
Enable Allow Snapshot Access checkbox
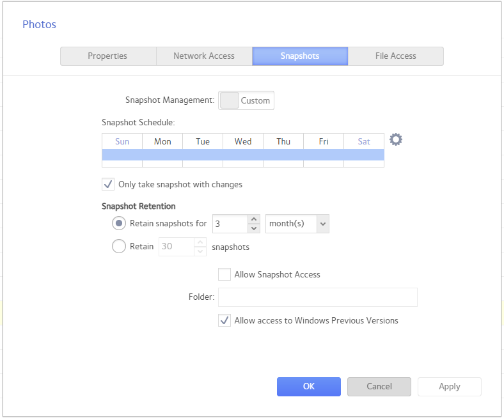point(224,274)
